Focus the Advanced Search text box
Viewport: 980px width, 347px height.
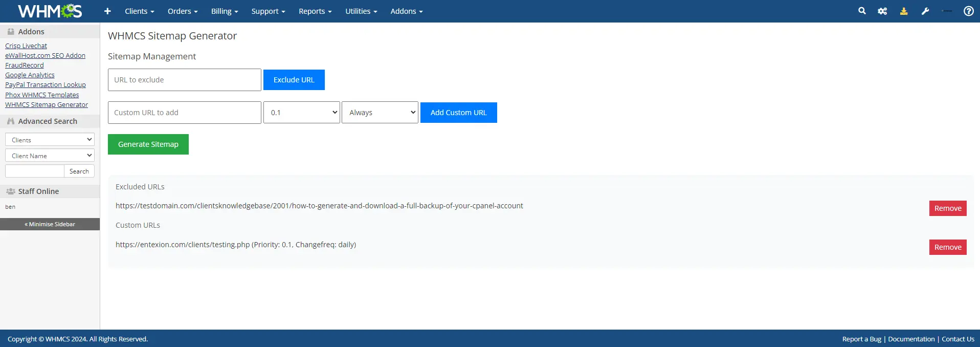point(35,171)
